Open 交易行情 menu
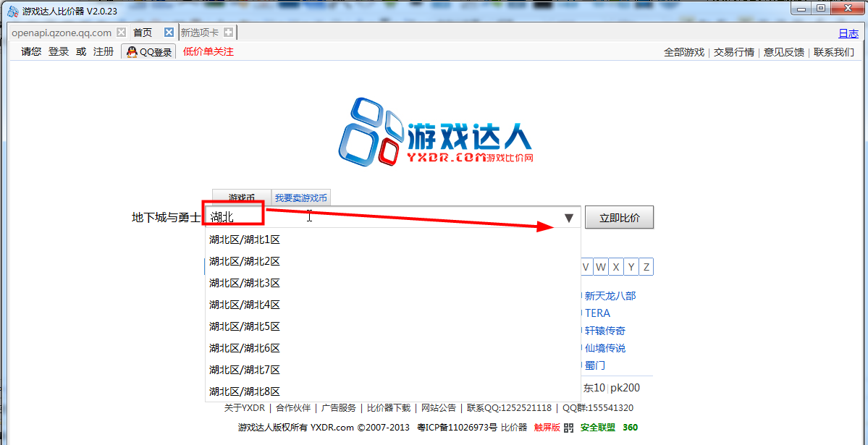 click(x=733, y=52)
